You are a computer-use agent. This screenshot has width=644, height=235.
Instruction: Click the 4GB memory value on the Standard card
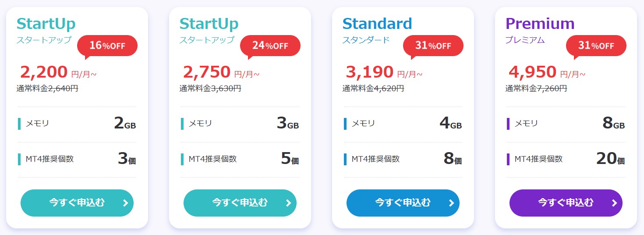pos(450,124)
